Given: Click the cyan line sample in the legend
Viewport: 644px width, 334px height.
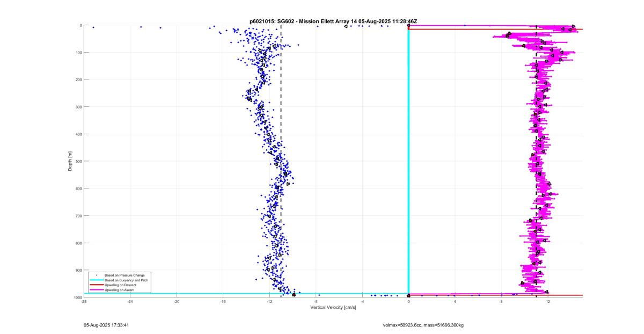Looking at the screenshot, I should click(x=96, y=280).
